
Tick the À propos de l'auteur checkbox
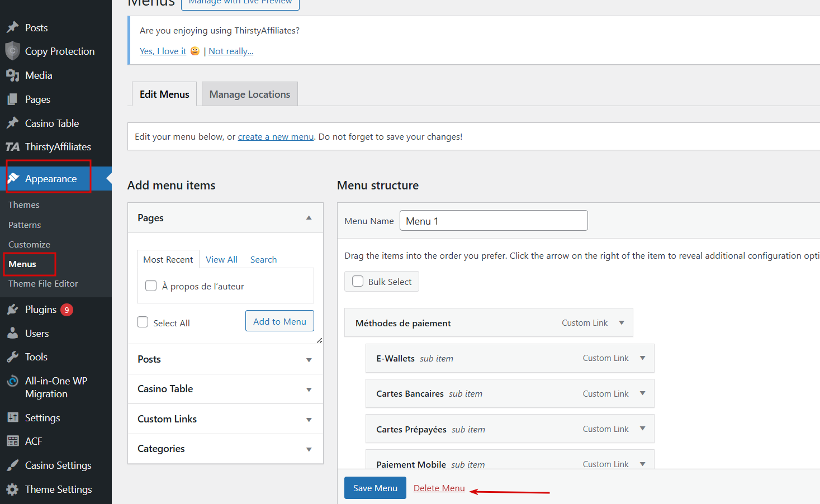point(151,286)
